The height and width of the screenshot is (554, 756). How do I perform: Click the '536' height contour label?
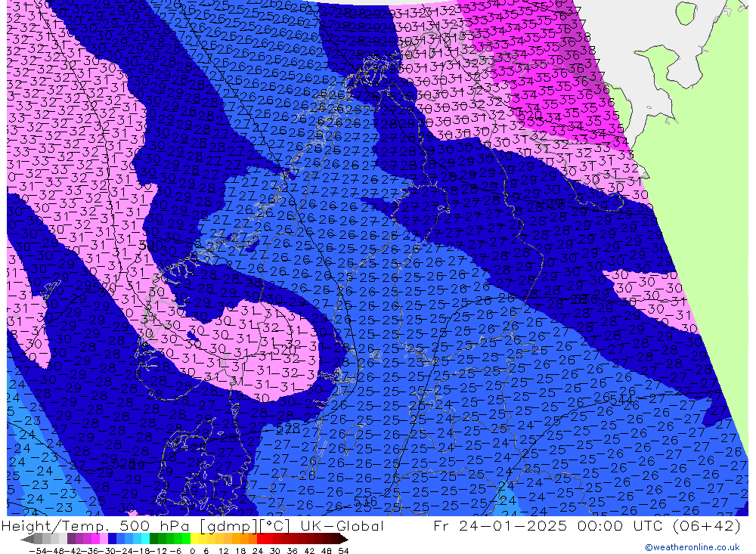[365, 502]
